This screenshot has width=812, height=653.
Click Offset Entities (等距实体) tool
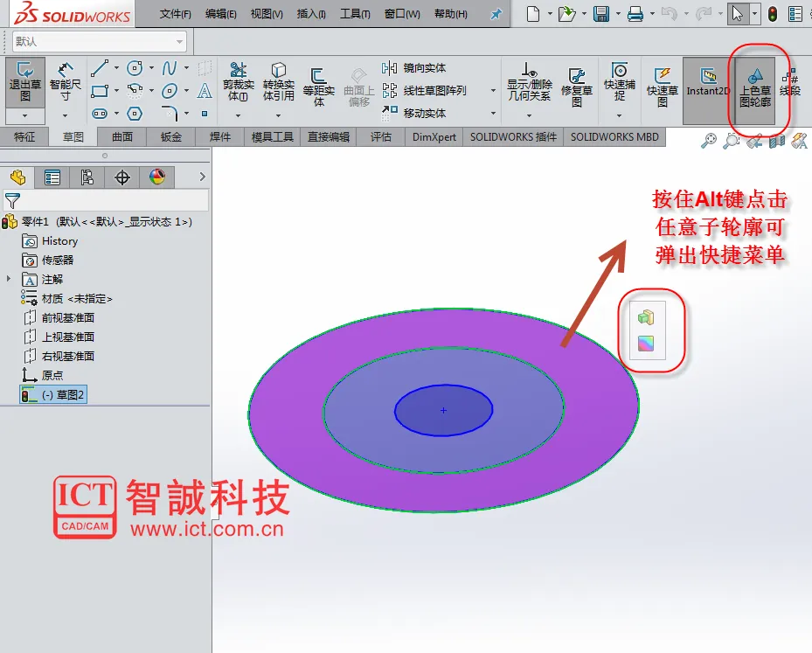(318, 88)
